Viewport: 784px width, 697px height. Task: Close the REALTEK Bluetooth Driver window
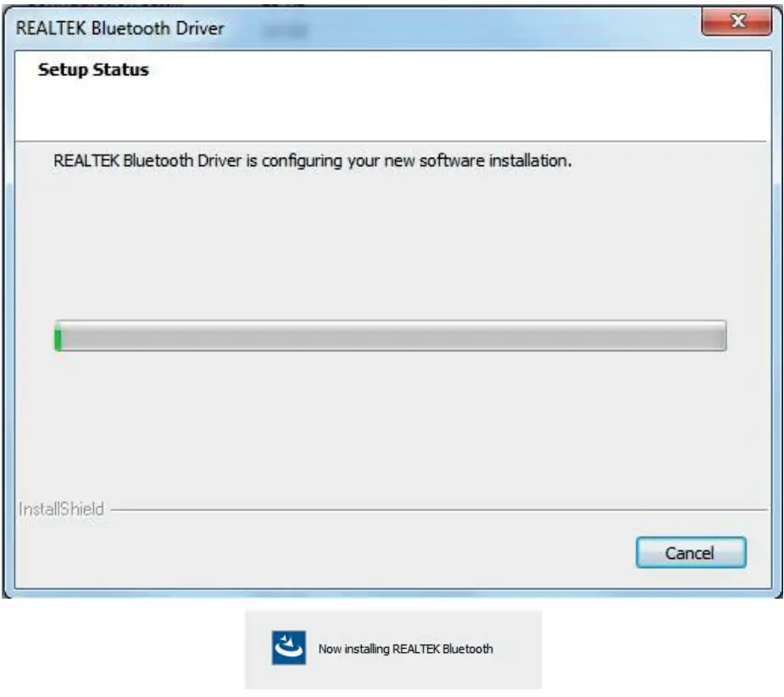click(737, 21)
